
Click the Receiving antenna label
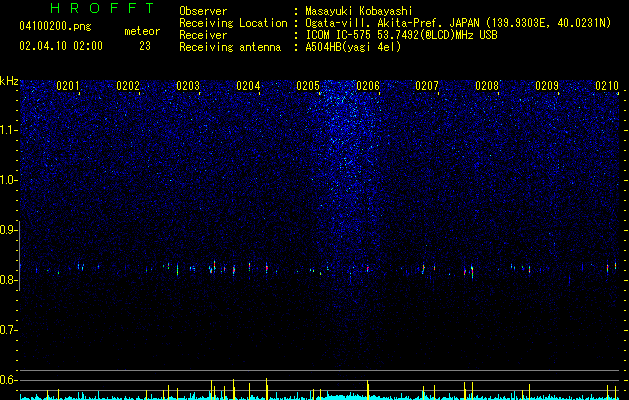[x=230, y=47]
